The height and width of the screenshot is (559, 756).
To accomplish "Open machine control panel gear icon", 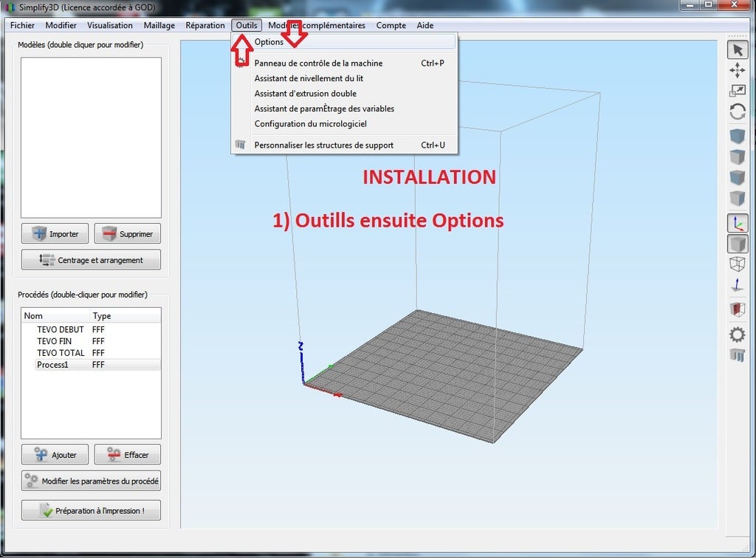I will [x=738, y=335].
